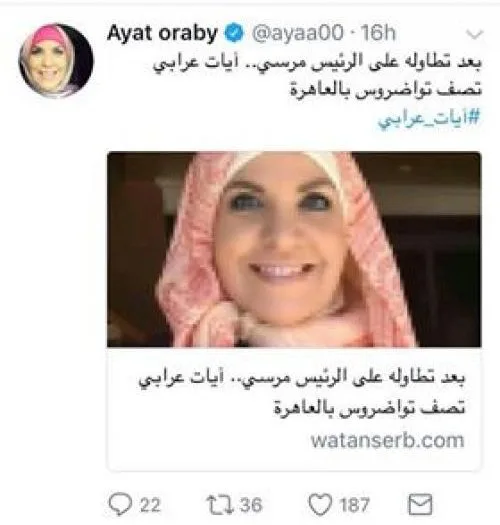
Task: Open the 16h timestamp permalink
Action: 378,33
